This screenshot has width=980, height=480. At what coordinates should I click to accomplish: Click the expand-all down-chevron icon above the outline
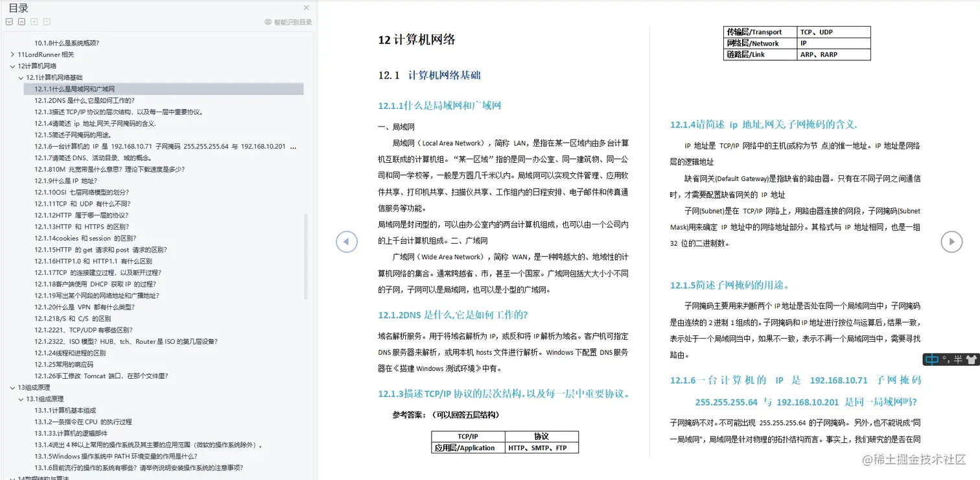[x=8, y=21]
